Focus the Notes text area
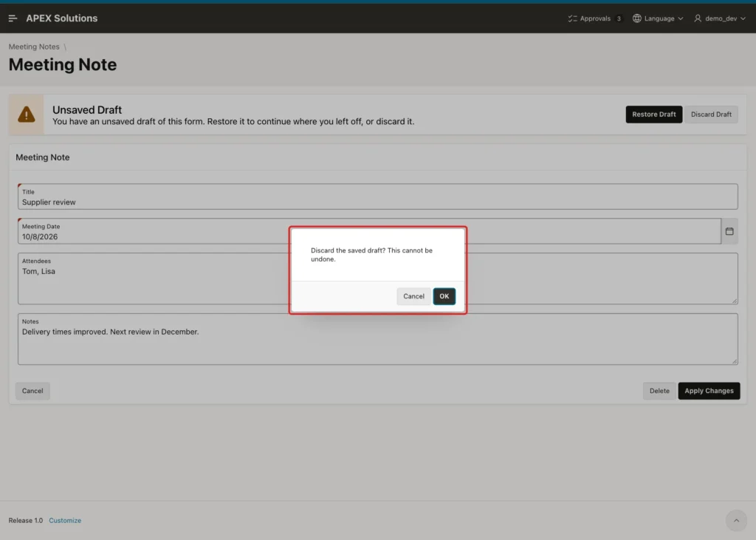The image size is (756, 540). point(377,339)
